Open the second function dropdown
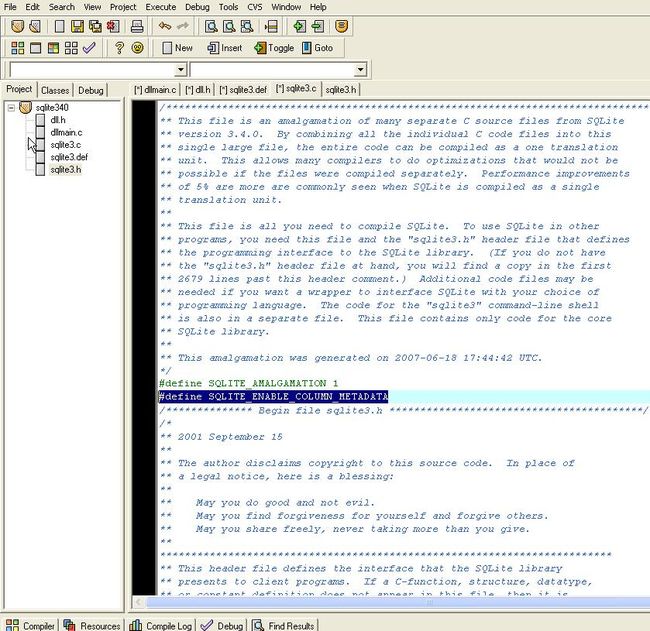Screen dimensions: 650x631 pos(360,69)
